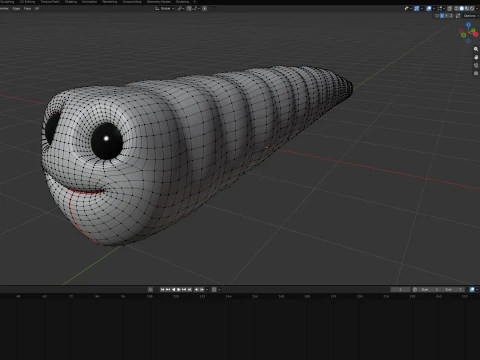The image size is (480, 360).
Task: Click the object type visibility icon
Action: coord(407,8)
